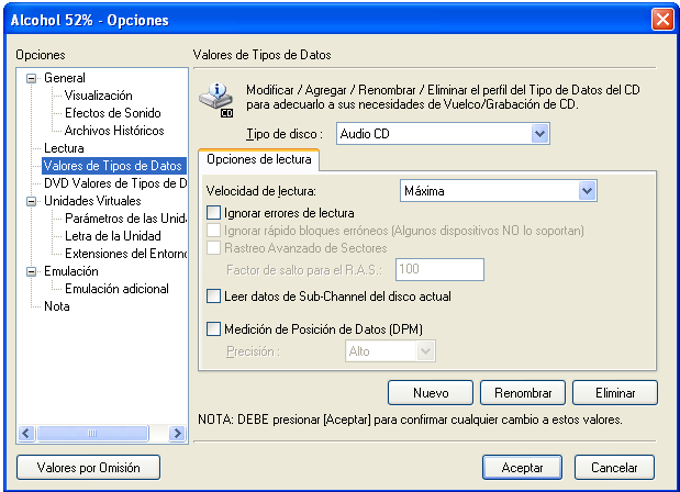Enable Ignorar errores de lectura checkbox
This screenshot has height=492, width=680.
(213, 213)
